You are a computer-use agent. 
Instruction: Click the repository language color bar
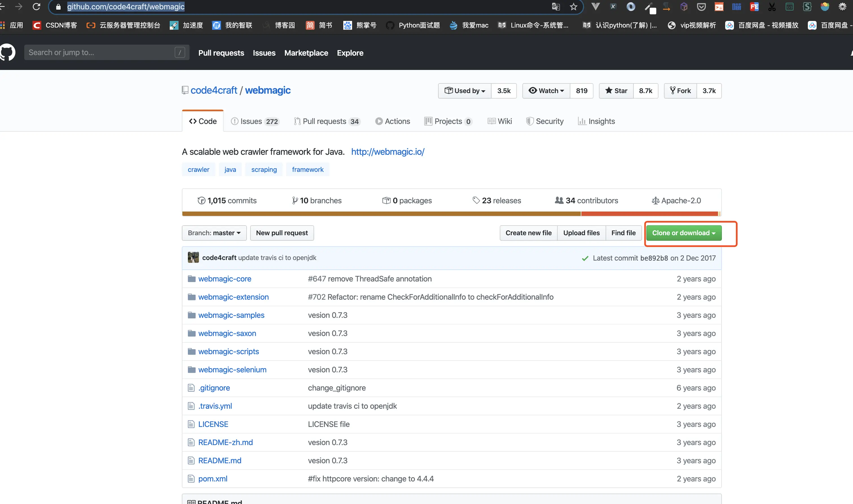click(x=381, y=214)
